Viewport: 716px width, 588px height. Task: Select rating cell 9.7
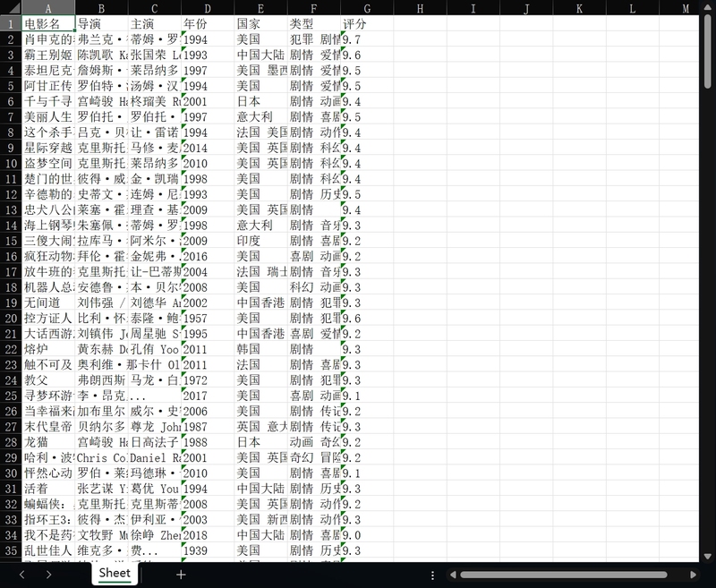[367, 39]
